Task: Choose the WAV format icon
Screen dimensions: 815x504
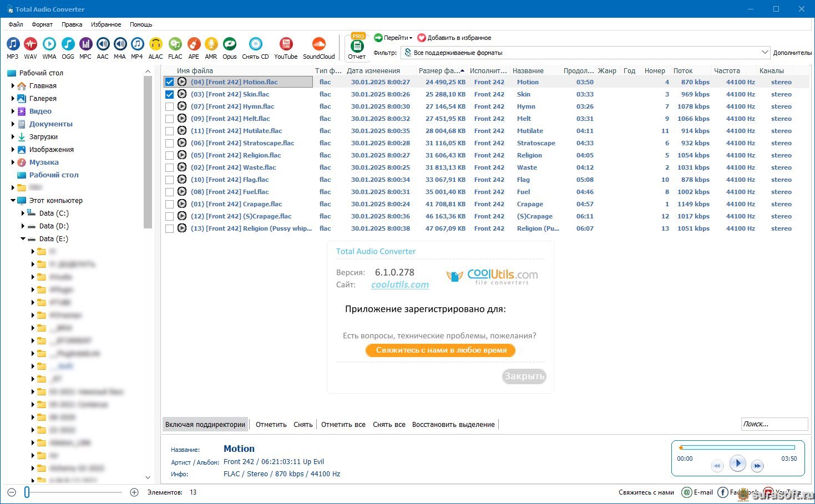Action: [31, 44]
